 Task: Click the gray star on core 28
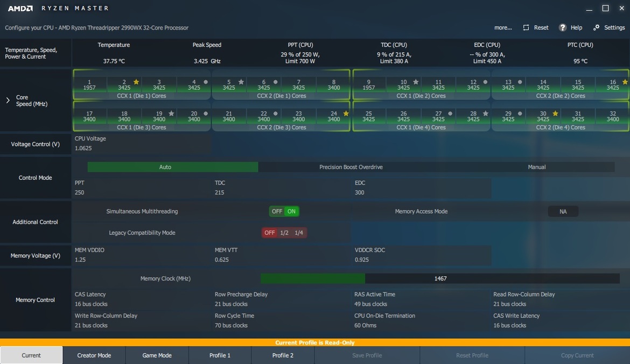click(x=486, y=113)
